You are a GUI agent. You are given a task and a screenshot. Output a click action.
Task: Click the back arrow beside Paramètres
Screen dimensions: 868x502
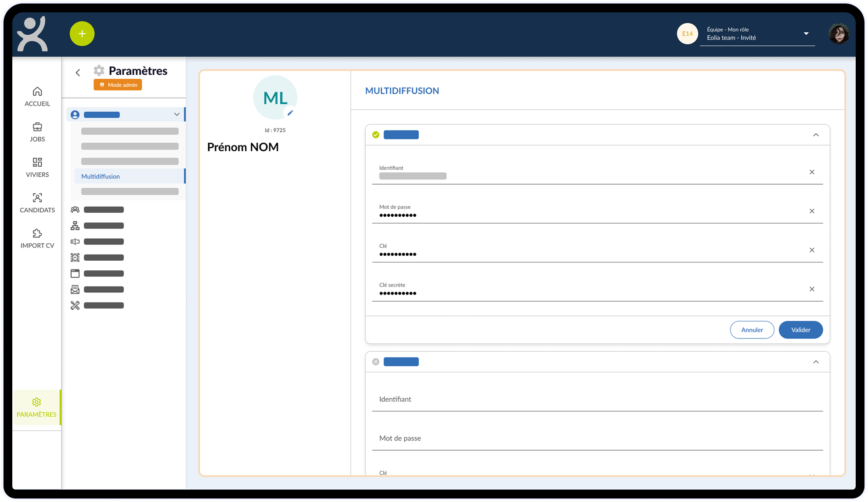click(78, 73)
